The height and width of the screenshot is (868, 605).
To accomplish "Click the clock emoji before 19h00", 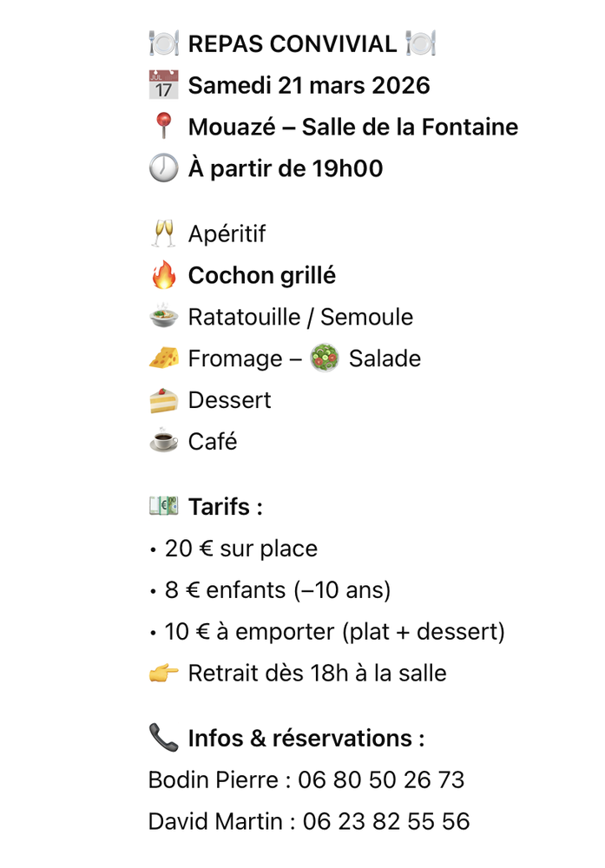I will pyautogui.click(x=163, y=168).
